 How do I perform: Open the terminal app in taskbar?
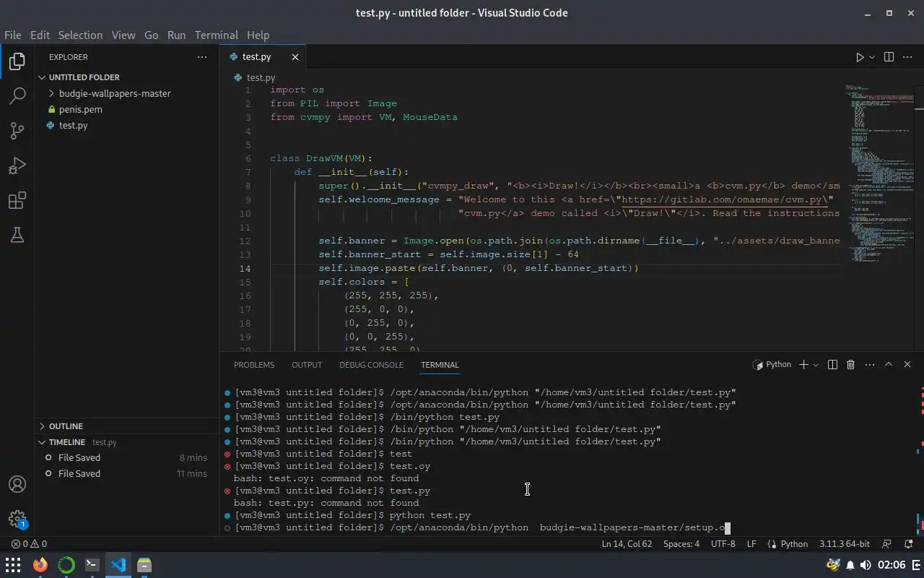pyautogui.click(x=92, y=565)
